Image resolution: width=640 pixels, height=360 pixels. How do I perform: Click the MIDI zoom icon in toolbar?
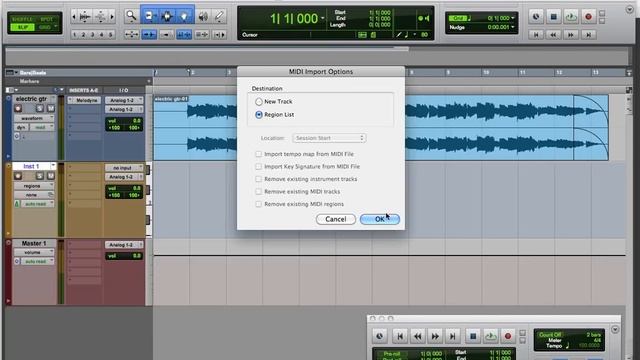coord(100,17)
